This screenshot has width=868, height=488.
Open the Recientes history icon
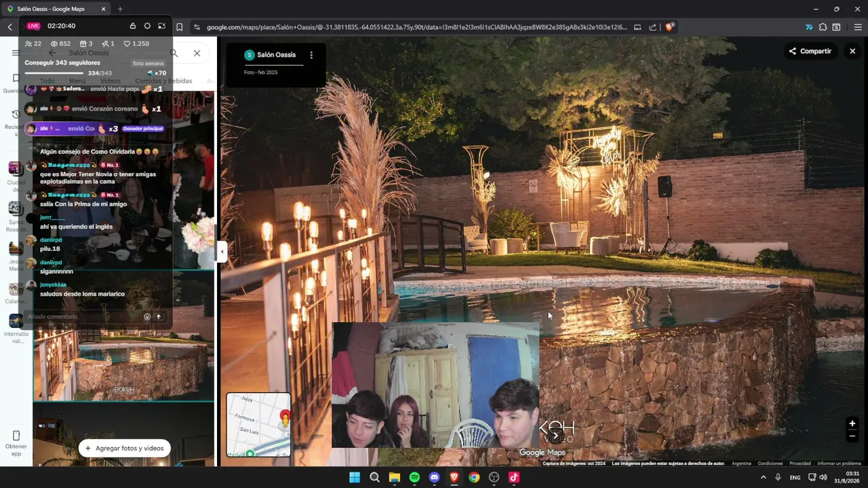tap(16, 115)
